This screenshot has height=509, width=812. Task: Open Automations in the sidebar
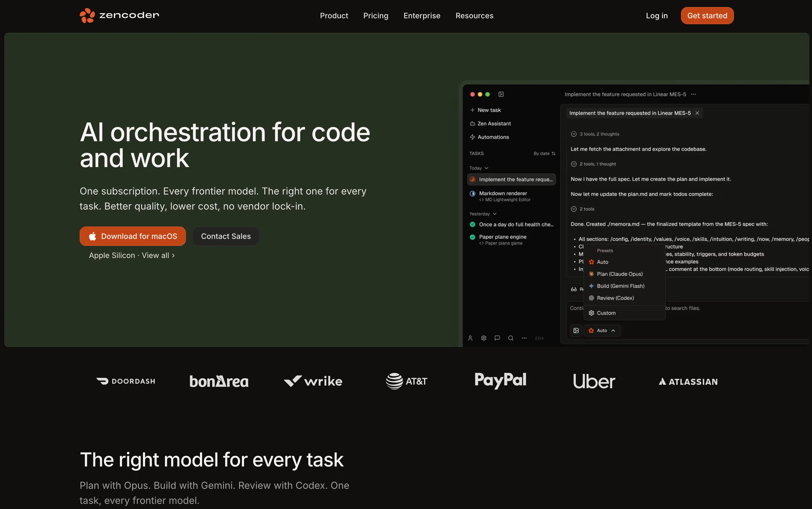click(489, 137)
